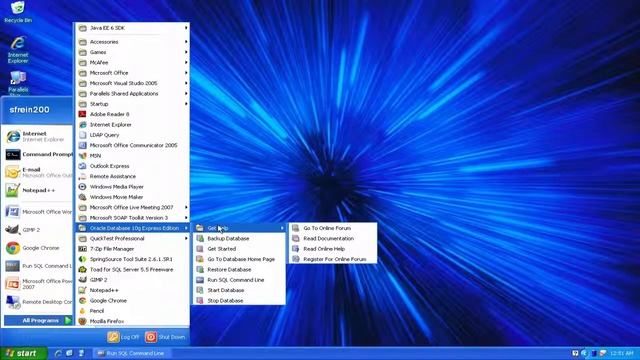640x360 pixels.
Task: Expand the Startup folder
Action: [x=133, y=104]
